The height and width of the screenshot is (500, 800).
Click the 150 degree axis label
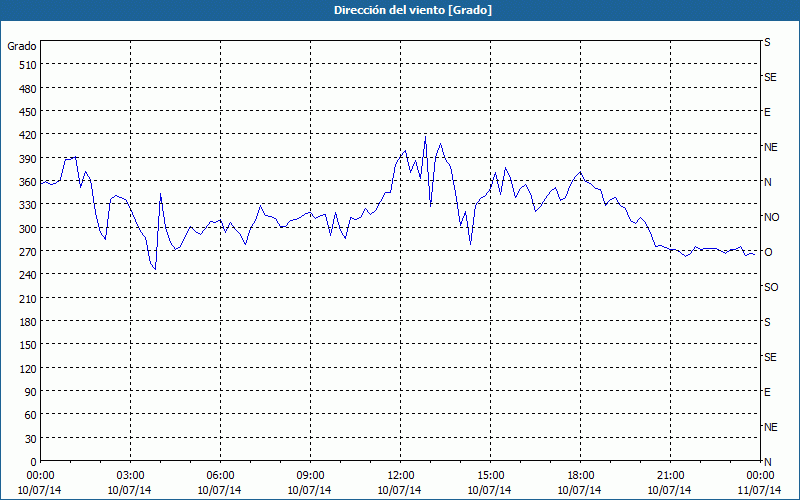tap(28, 345)
